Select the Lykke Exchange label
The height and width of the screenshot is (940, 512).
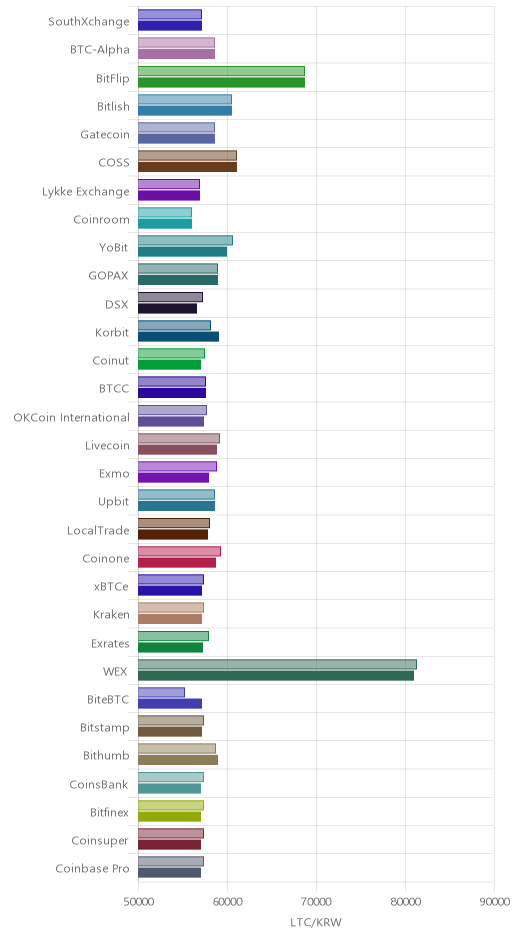(86, 192)
